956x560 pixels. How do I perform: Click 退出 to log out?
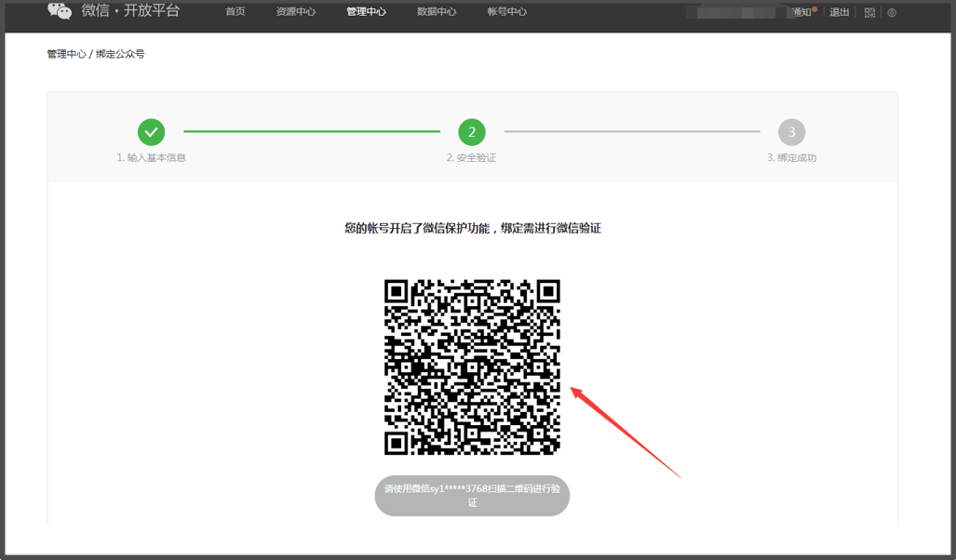coord(839,12)
